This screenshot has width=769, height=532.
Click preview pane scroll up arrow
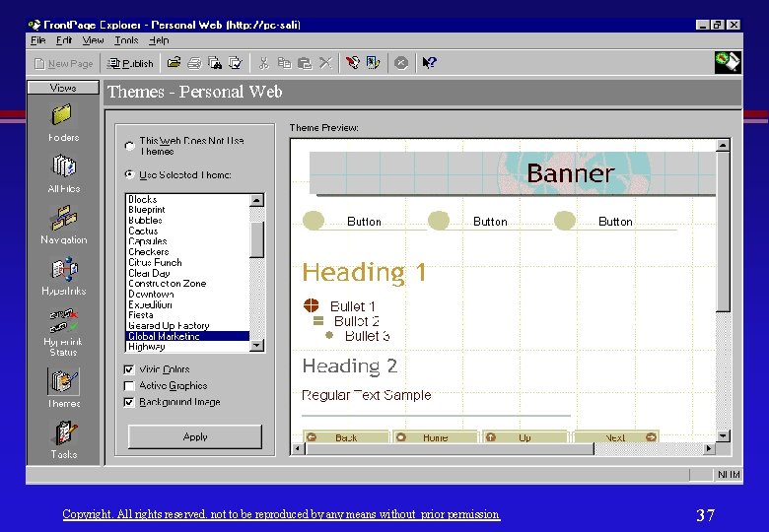[x=723, y=145]
